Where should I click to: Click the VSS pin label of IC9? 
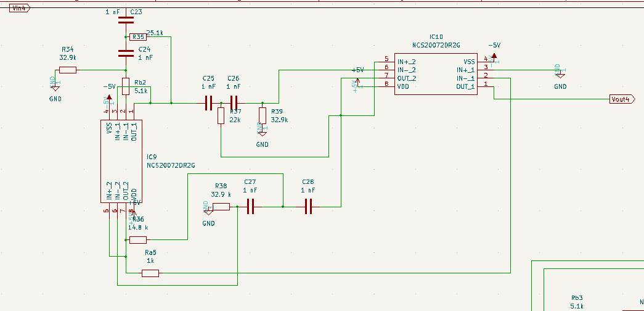[109, 128]
